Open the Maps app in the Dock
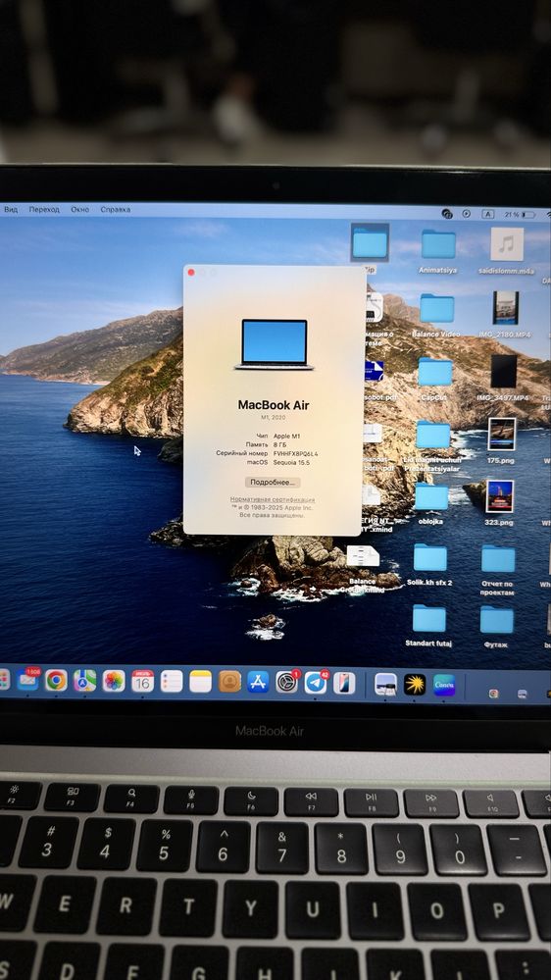The width and height of the screenshot is (551, 980). tap(85, 681)
